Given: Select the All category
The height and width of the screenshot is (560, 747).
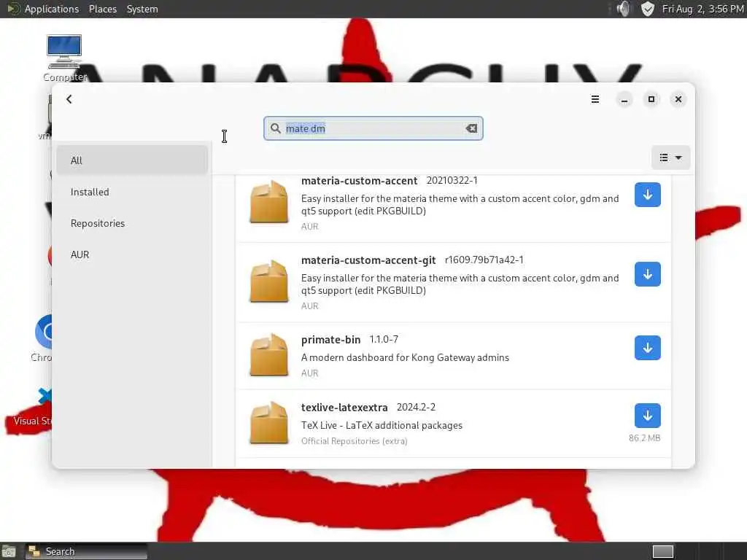Looking at the screenshot, I should (x=132, y=160).
